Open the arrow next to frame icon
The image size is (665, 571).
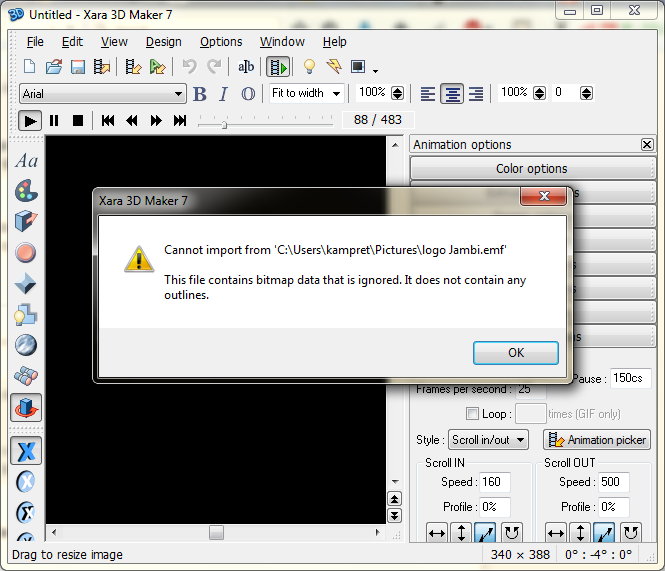375,70
